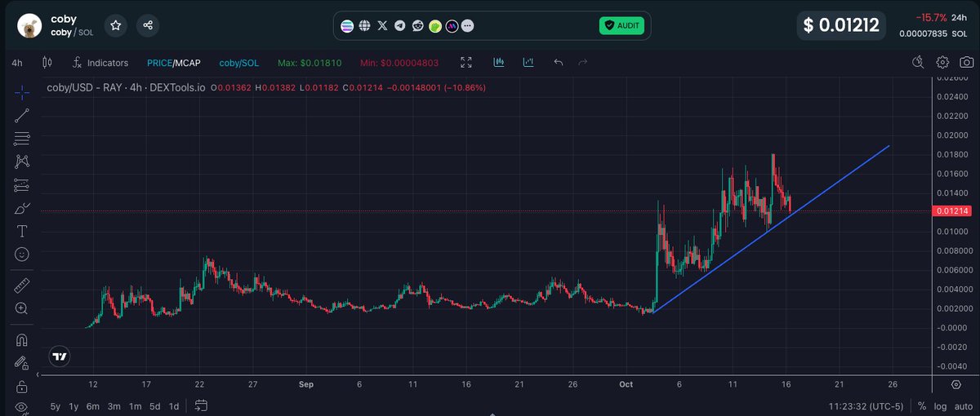Click the TradingView logo badge
The width and height of the screenshot is (980, 416).
pos(59,356)
